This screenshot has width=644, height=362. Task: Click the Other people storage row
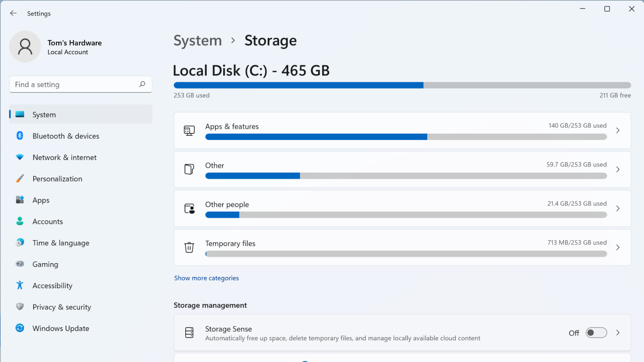pos(402,208)
